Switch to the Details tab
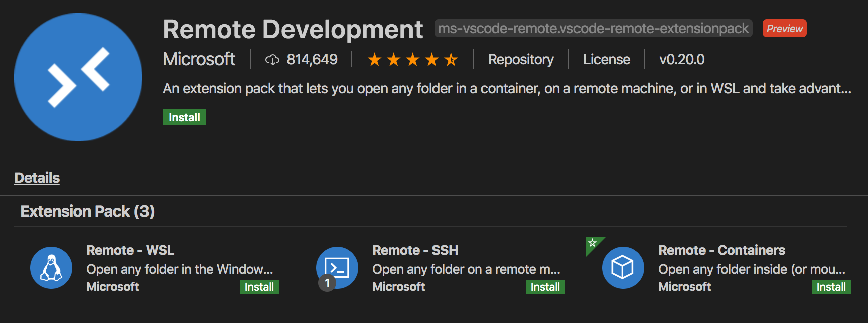The height and width of the screenshot is (323, 868). 37,178
